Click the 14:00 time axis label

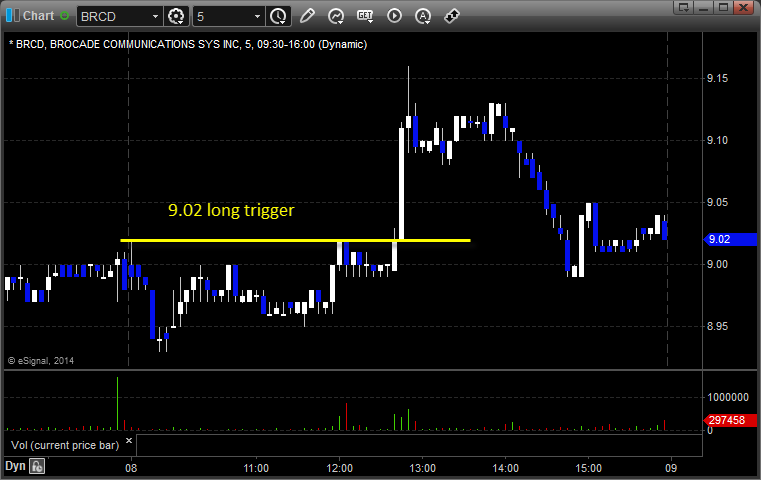tap(506, 468)
